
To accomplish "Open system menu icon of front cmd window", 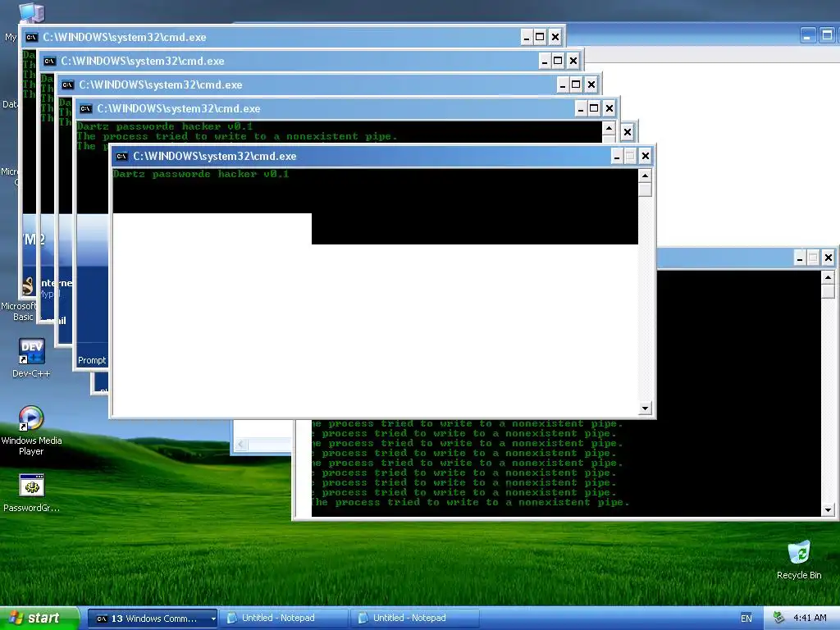I will [x=121, y=157].
